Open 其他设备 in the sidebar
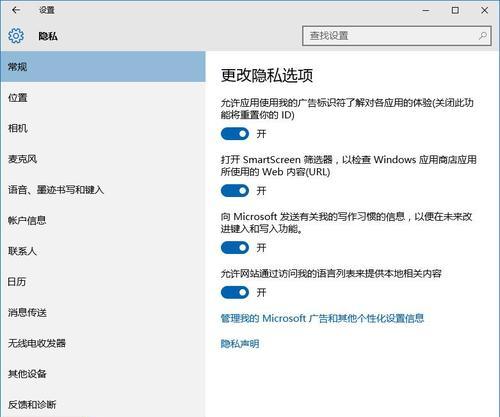This screenshot has height=417, width=500. click(103, 374)
